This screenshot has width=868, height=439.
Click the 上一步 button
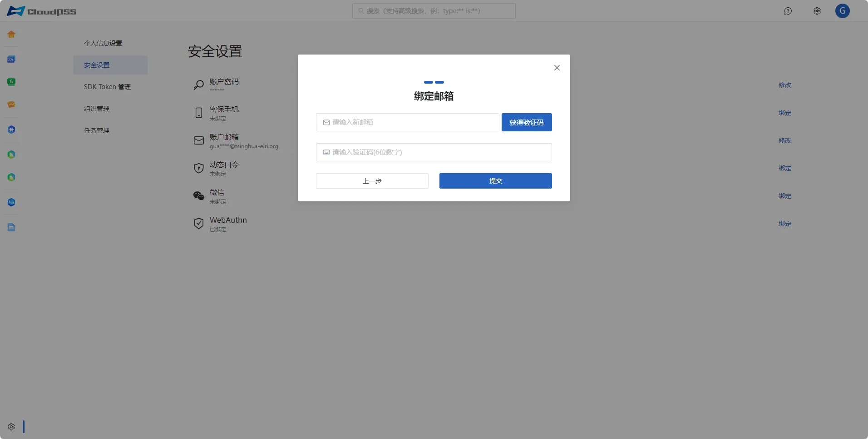point(372,181)
